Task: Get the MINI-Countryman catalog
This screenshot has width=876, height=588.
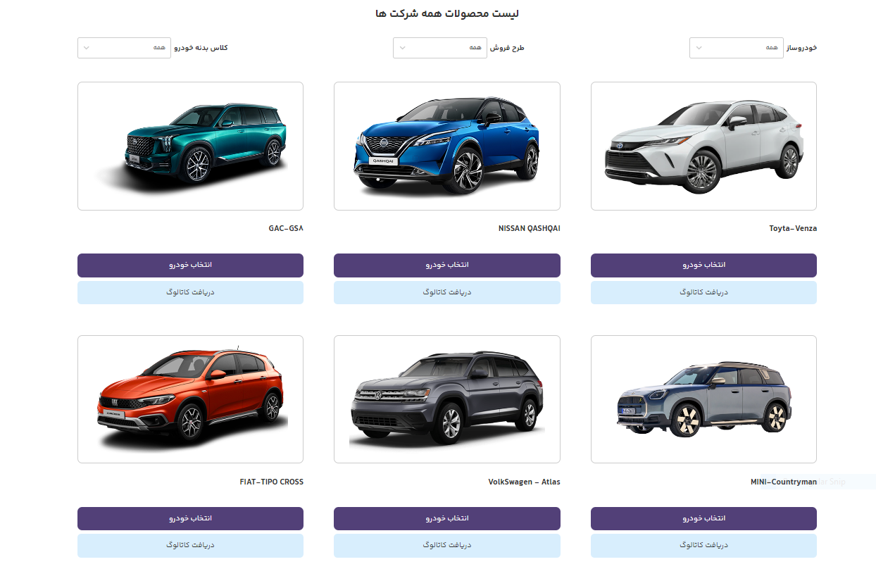Action: 703,546
